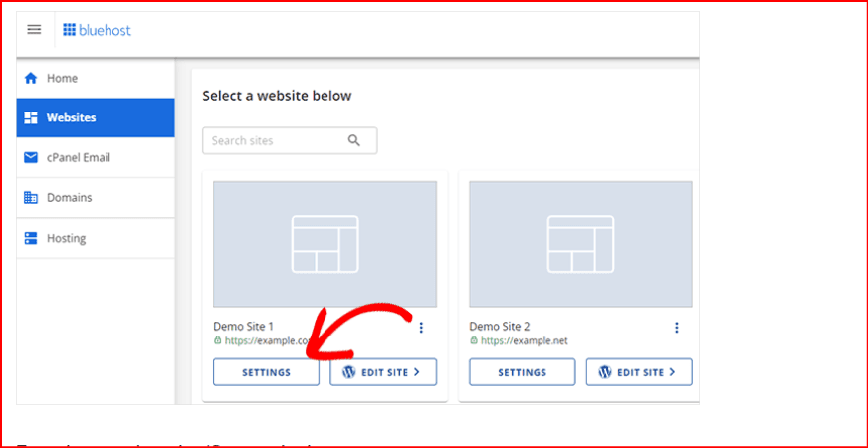Click the Hosting server icon

coord(30,238)
